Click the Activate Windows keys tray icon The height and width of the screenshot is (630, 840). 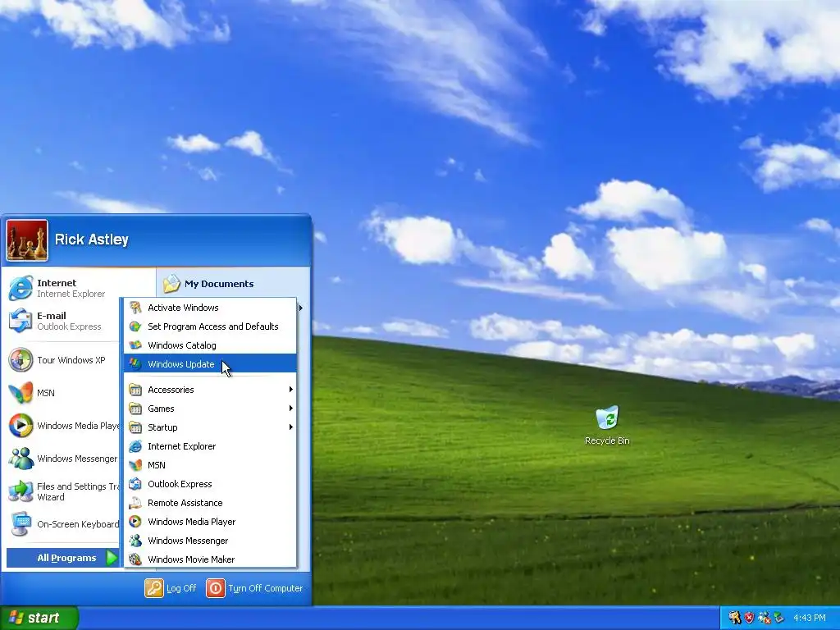[x=734, y=618]
